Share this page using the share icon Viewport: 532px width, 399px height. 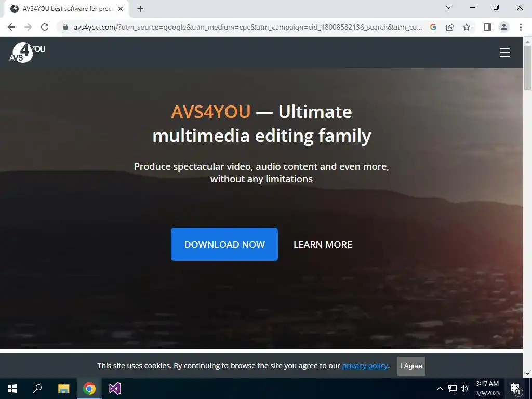[450, 27]
